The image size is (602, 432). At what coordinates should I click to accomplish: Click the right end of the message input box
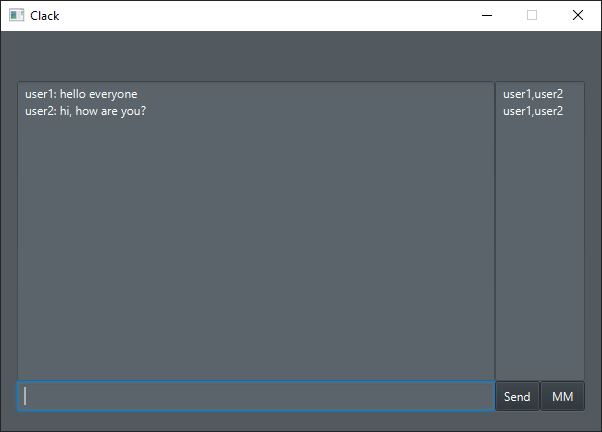[x=480, y=397]
